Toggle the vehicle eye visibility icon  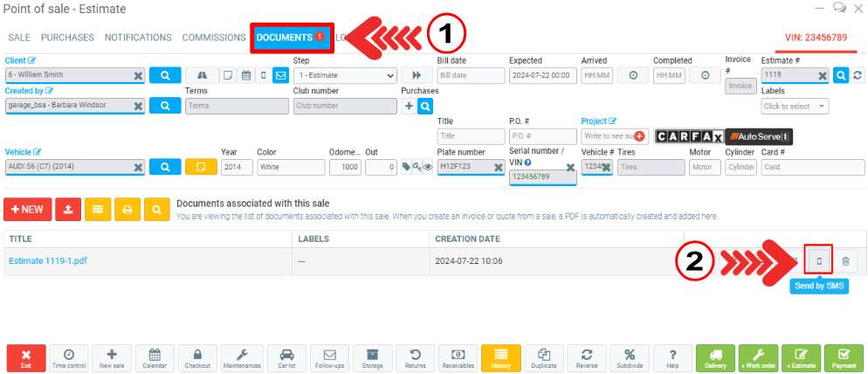coord(428,167)
